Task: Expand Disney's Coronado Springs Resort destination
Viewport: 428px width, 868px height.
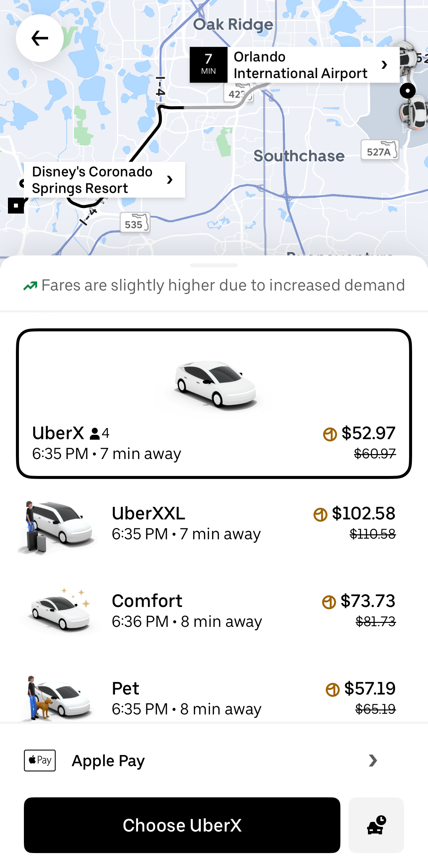Action: [x=170, y=179]
